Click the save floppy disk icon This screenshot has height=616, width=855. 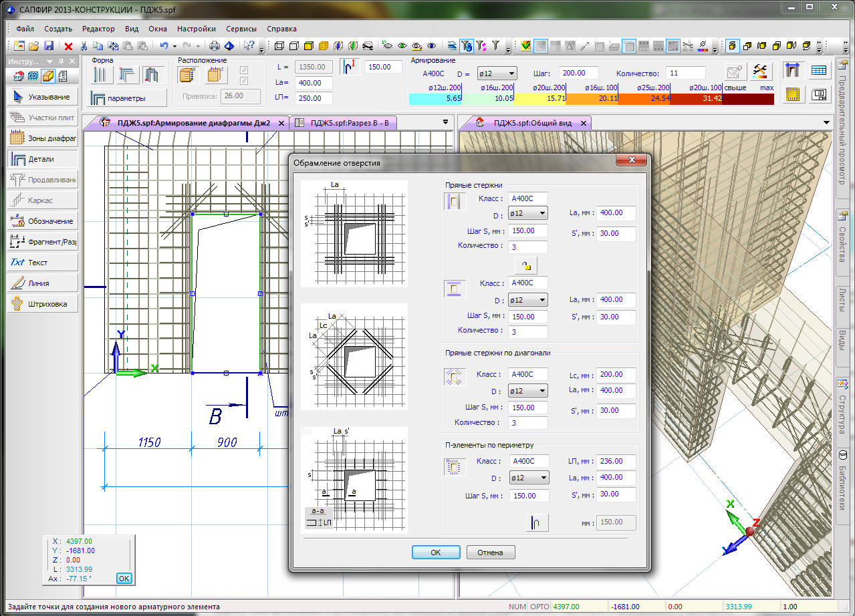point(49,46)
